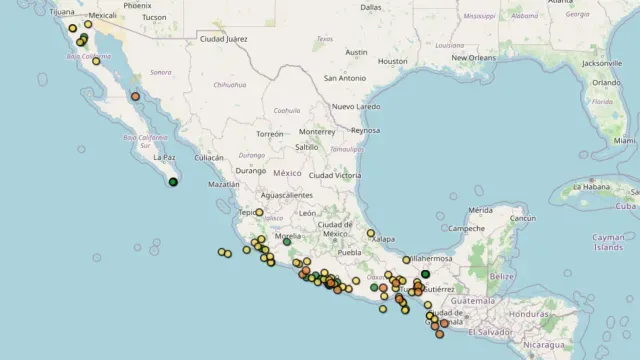Select the Orlando label

pos(606,82)
